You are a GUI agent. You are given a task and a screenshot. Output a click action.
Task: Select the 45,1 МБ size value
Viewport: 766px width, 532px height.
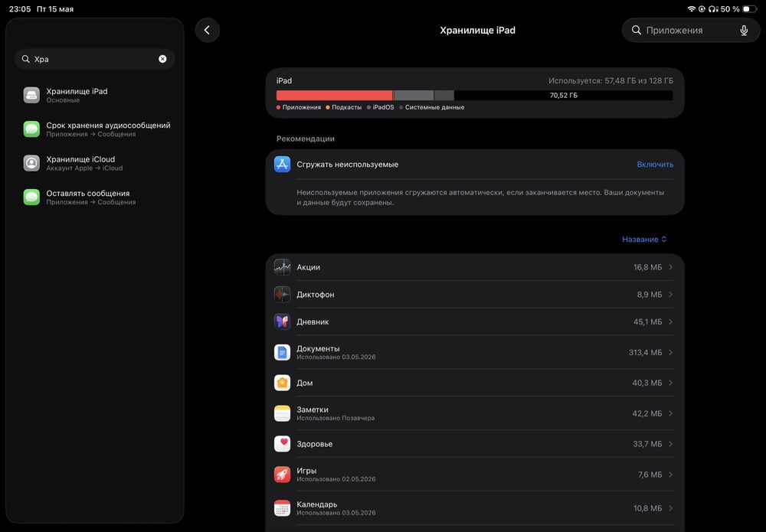click(647, 321)
